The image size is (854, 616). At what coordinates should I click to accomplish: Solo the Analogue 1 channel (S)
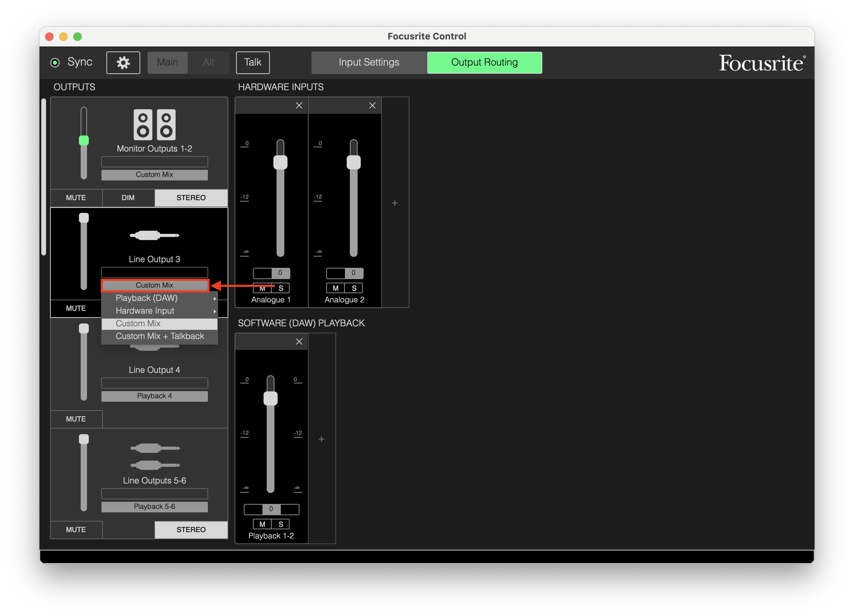point(280,288)
